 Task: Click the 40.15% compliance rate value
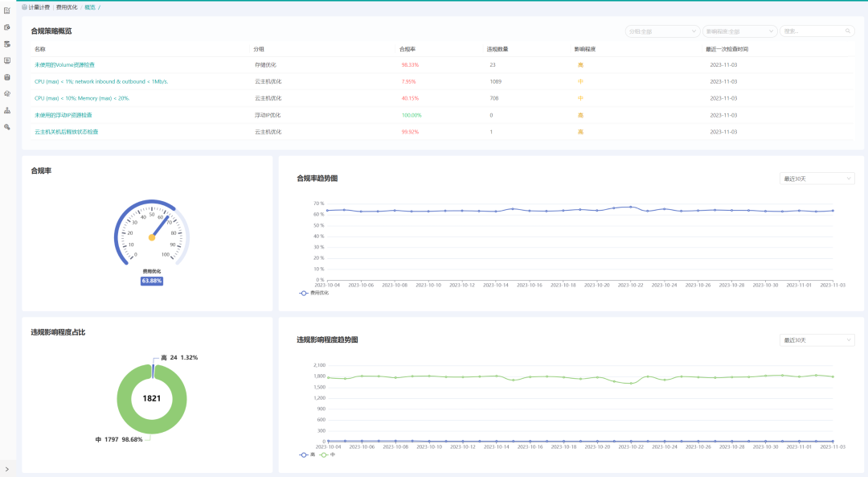(x=410, y=98)
